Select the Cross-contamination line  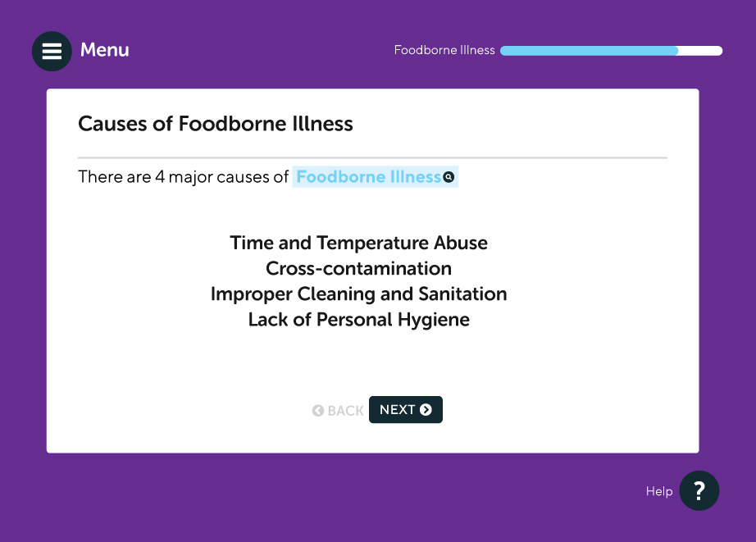pos(358,268)
